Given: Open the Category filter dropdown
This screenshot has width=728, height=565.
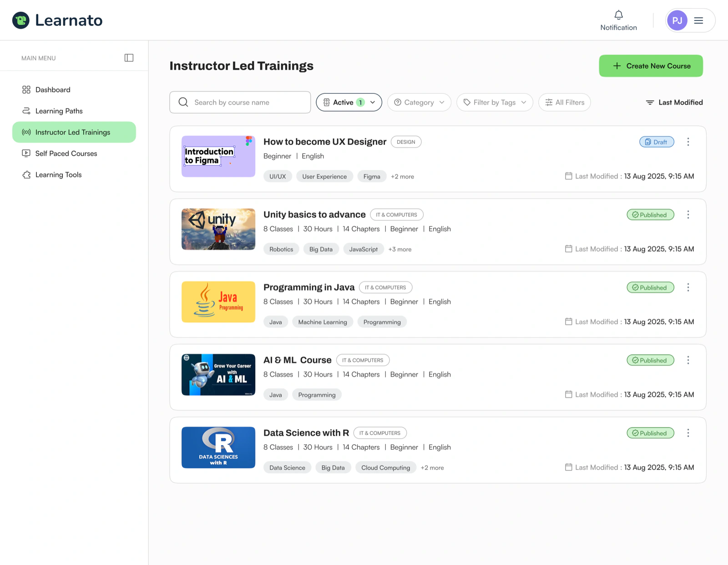Looking at the screenshot, I should pyautogui.click(x=419, y=102).
